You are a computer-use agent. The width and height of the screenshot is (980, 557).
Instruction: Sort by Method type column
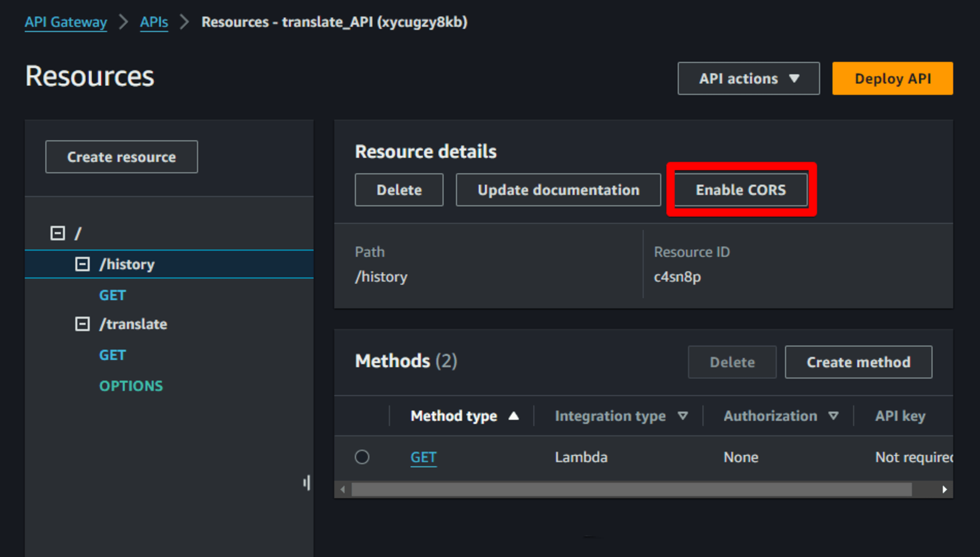point(465,416)
